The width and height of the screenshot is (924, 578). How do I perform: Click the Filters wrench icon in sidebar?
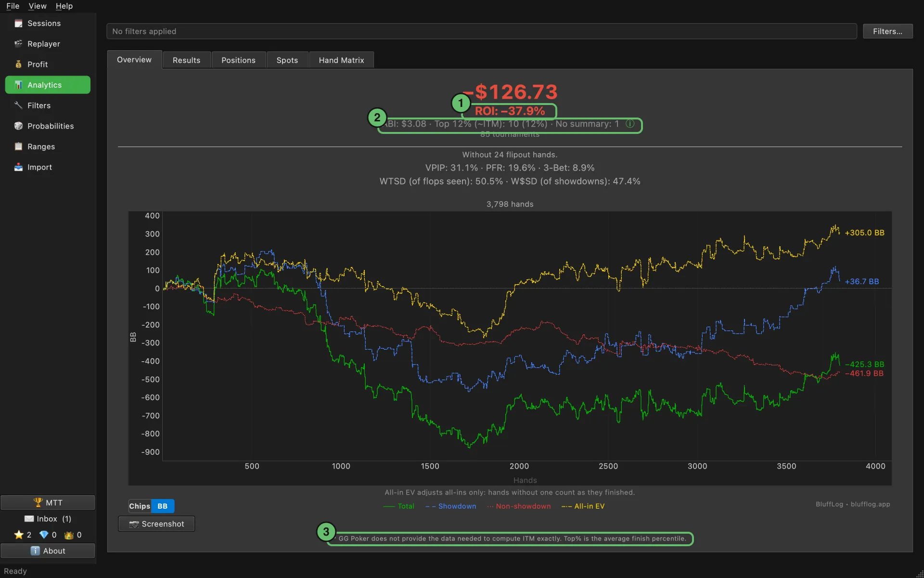(x=18, y=105)
